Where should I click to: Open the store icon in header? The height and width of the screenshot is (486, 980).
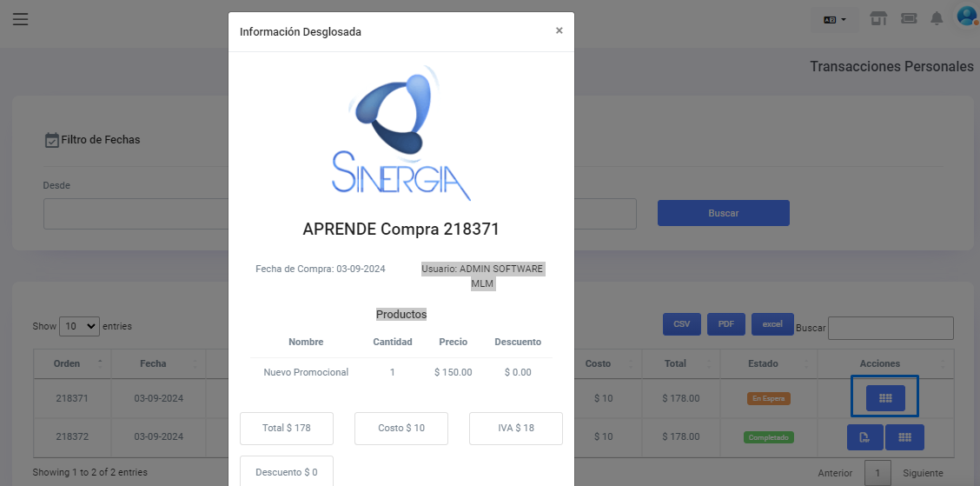[x=879, y=18]
